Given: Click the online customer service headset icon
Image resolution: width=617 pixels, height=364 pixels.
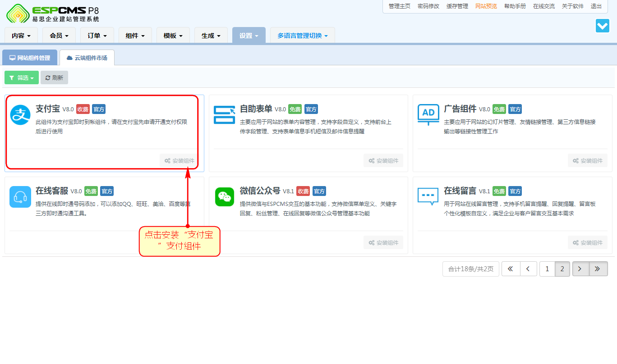Looking at the screenshot, I should [20, 197].
